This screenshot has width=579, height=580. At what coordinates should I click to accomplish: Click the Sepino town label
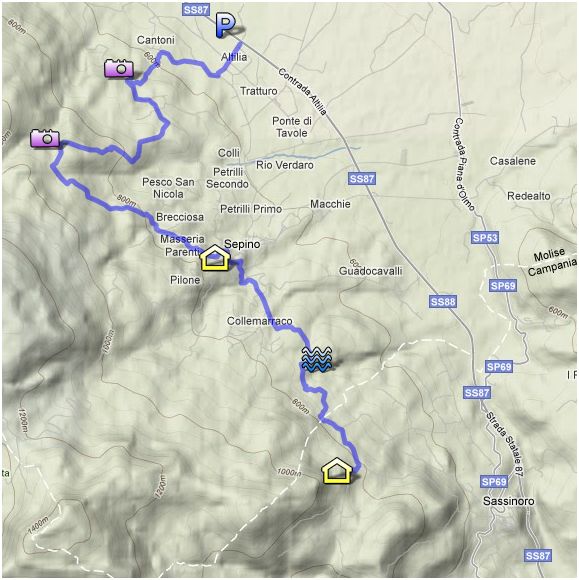(x=242, y=244)
